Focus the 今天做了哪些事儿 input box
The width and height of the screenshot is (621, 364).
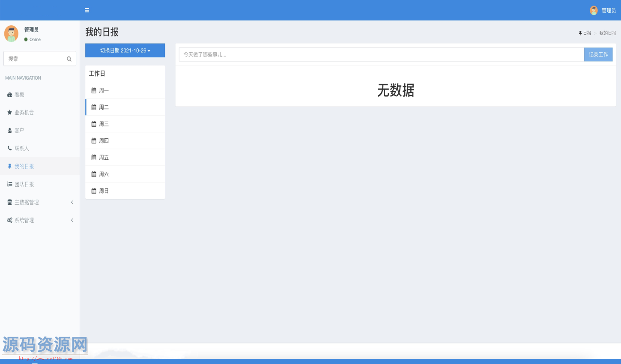382,54
